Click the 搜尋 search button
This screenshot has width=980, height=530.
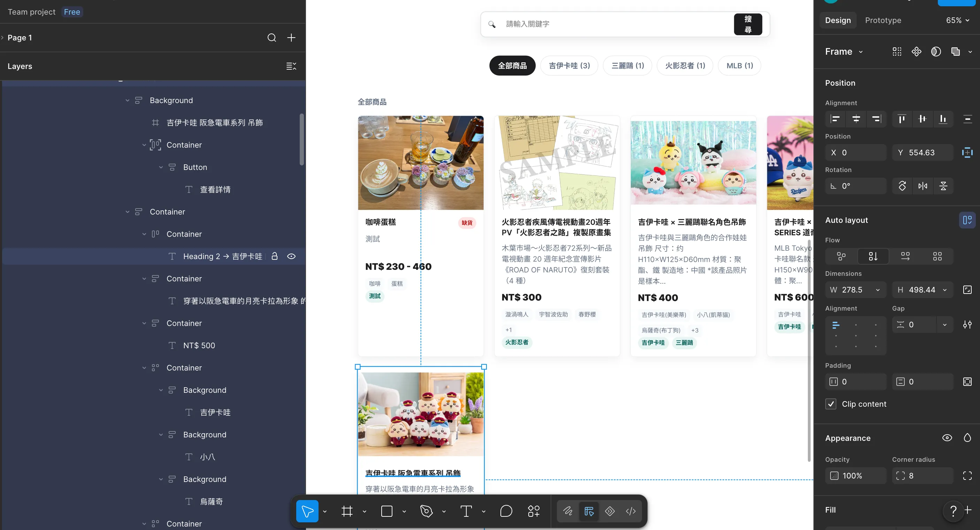pos(748,24)
